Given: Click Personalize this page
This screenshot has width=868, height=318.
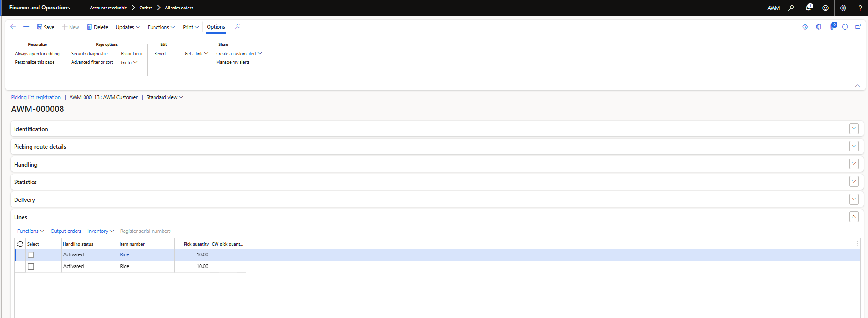Looking at the screenshot, I should pos(35,62).
